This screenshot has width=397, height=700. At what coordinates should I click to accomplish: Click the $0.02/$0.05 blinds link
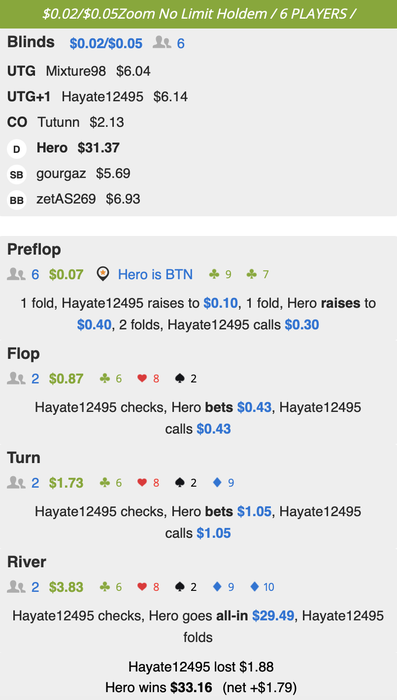(106, 43)
